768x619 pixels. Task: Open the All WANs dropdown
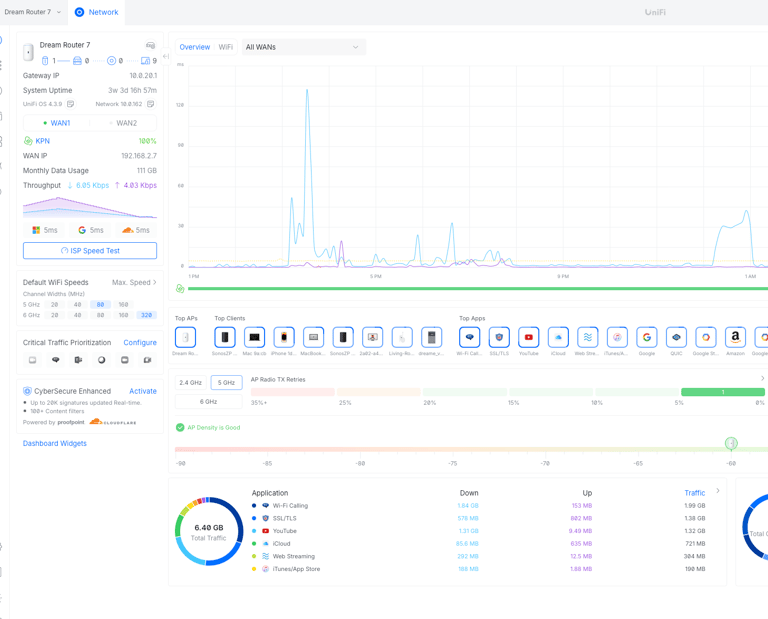tap(304, 47)
